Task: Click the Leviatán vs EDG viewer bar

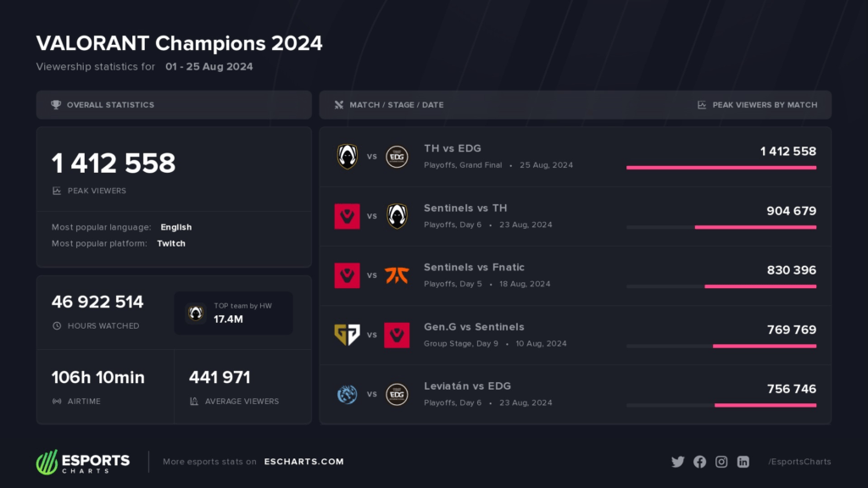Action: click(721, 406)
